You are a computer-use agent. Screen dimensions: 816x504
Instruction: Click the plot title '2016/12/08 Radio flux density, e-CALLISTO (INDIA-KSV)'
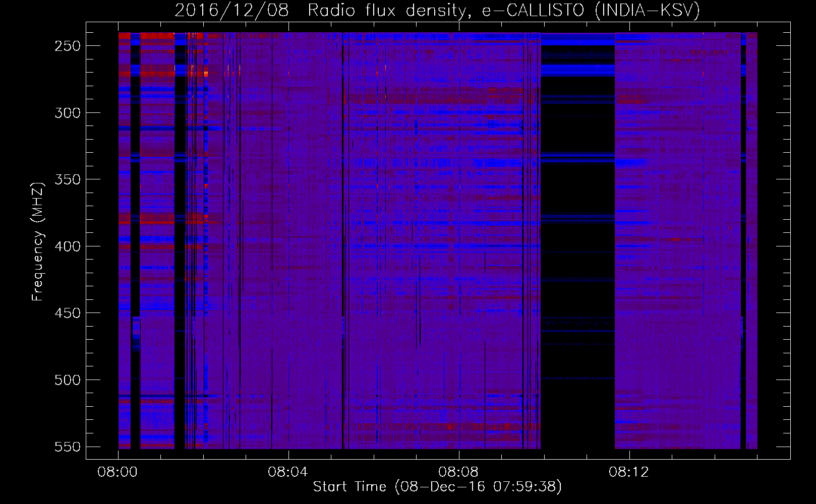pyautogui.click(x=437, y=10)
